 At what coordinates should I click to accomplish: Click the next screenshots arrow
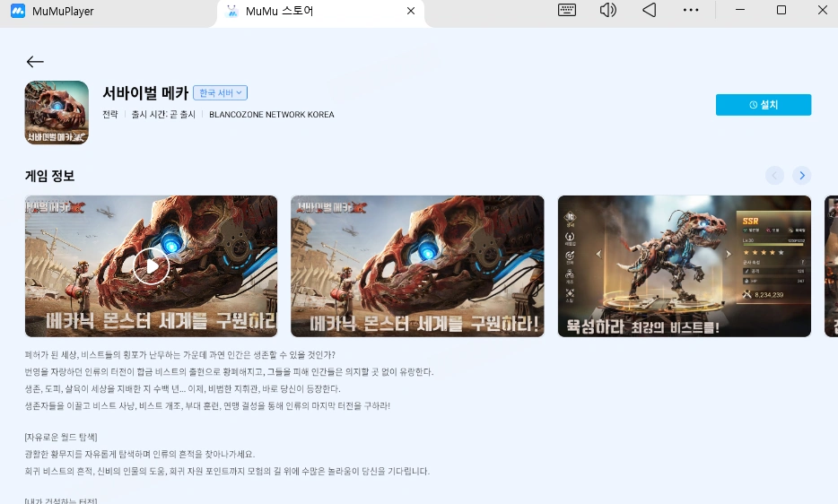(801, 175)
